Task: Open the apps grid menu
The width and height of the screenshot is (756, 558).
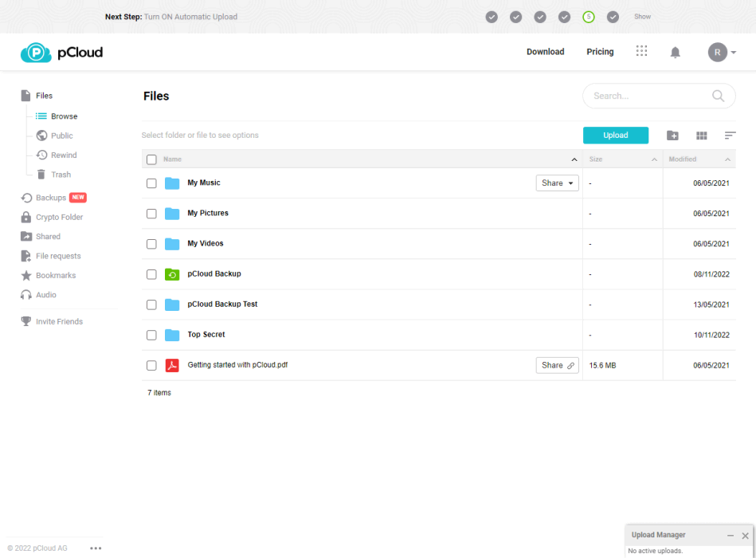Action: (x=641, y=51)
